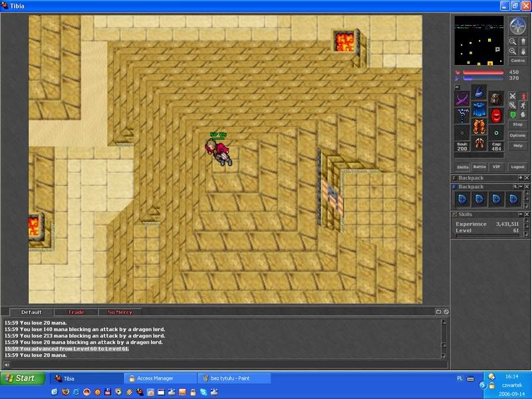Click the red health bar

point(483,72)
